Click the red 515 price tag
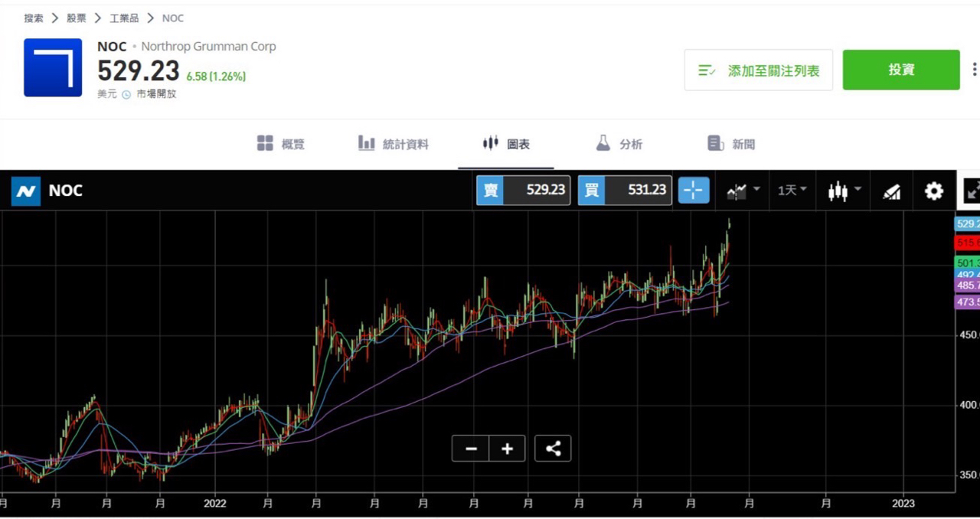The width and height of the screenshot is (980, 519). (x=967, y=243)
